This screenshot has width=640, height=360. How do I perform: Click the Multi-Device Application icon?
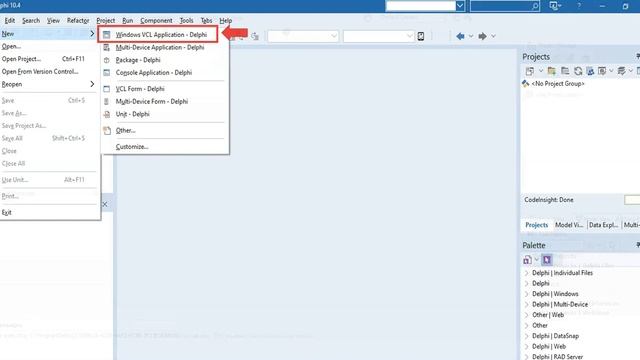(x=107, y=47)
